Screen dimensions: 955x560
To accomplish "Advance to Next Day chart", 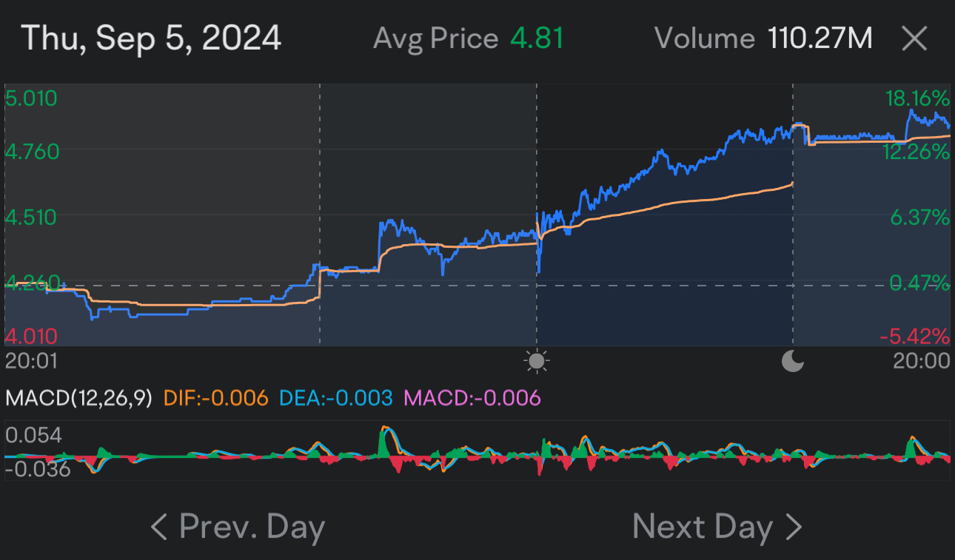I will [x=717, y=527].
